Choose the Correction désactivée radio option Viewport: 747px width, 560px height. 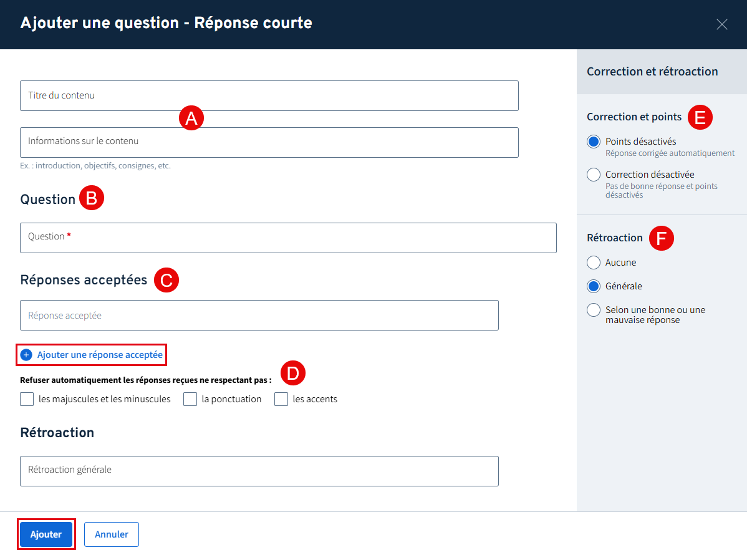(x=594, y=175)
